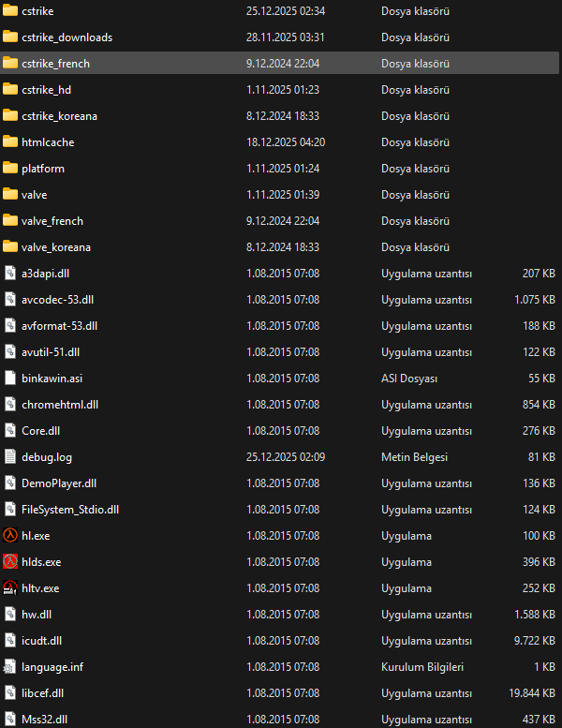Click the libcef.dll file icon
This screenshot has height=728, width=562.
[x=10, y=692]
